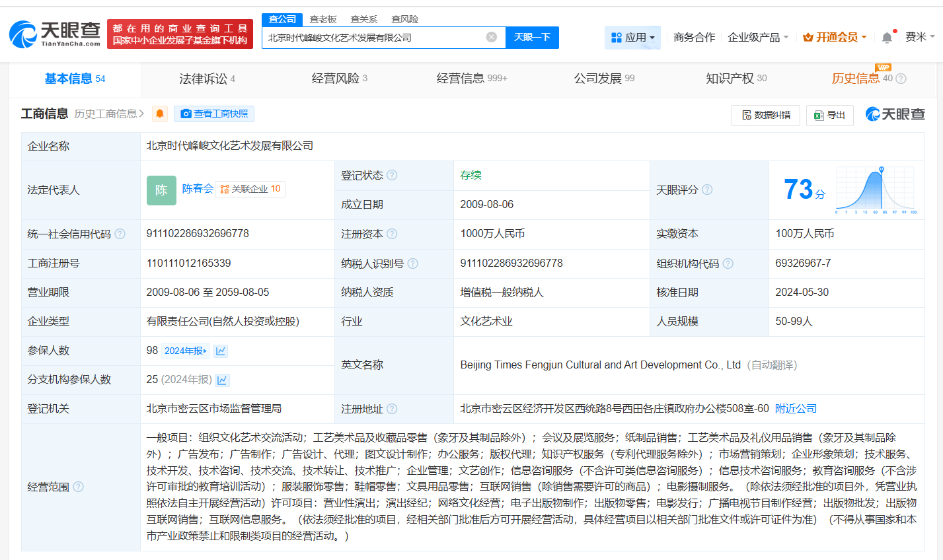This screenshot has width=943, height=560.
Task: Open the 附近公司 link
Action: (x=796, y=409)
